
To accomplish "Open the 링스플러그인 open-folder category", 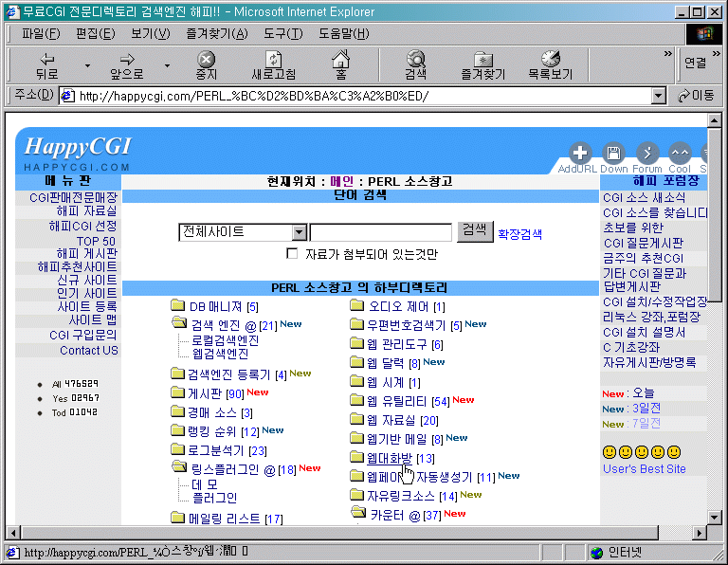I will pos(179,466).
